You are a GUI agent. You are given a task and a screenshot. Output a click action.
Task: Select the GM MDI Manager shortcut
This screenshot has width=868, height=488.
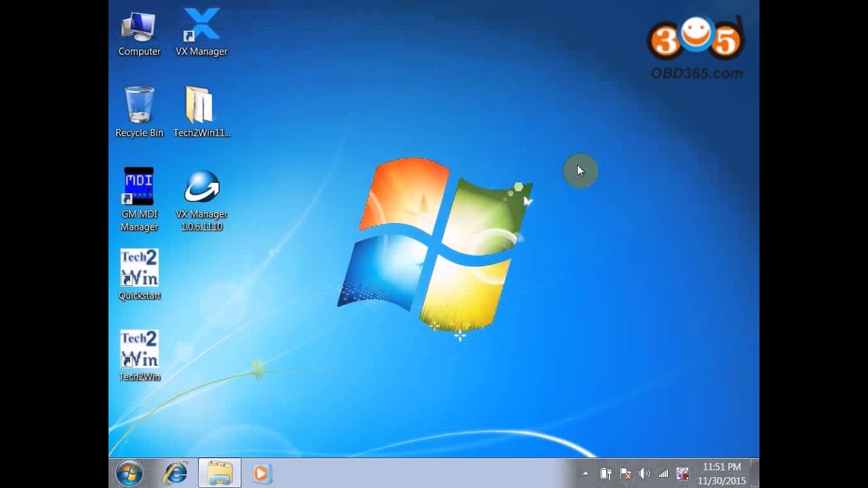point(139,200)
